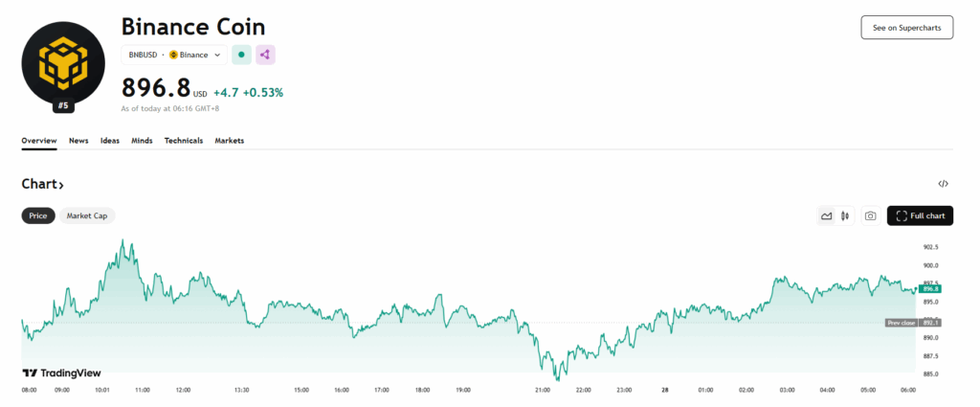Open the News tab

click(x=78, y=141)
